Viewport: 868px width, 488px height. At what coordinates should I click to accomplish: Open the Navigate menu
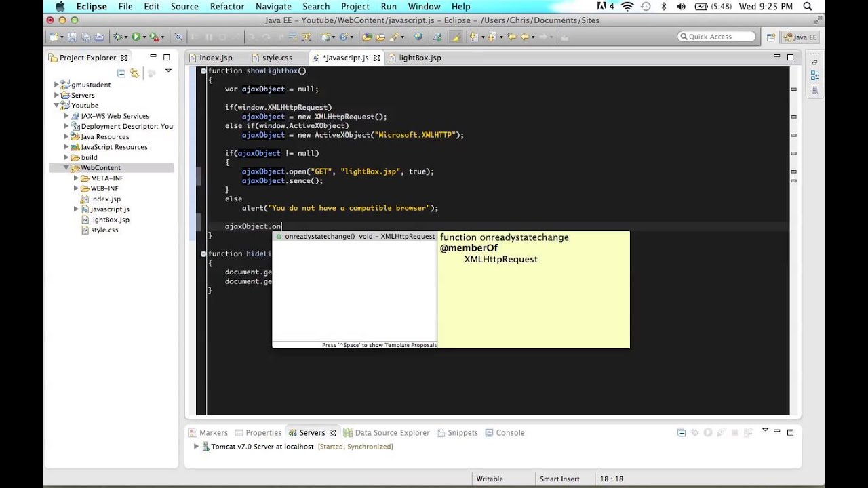click(x=273, y=7)
